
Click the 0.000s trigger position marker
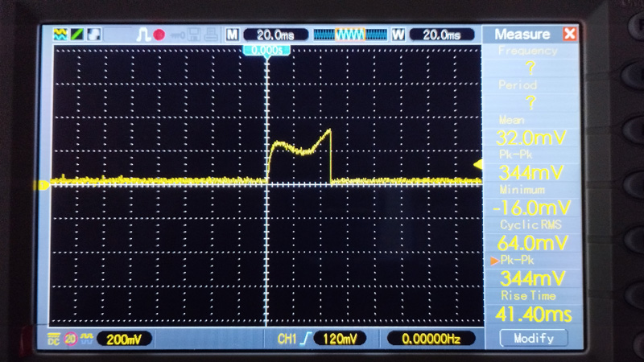266,50
